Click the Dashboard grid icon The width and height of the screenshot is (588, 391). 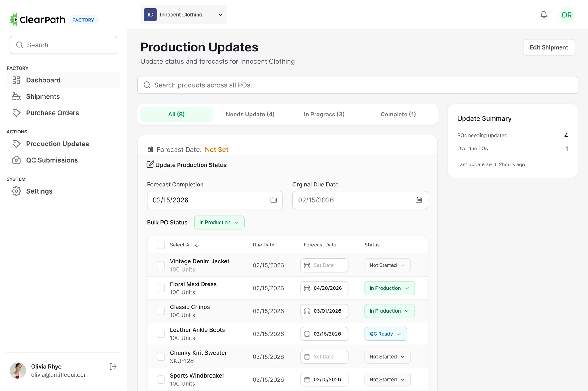tap(16, 80)
